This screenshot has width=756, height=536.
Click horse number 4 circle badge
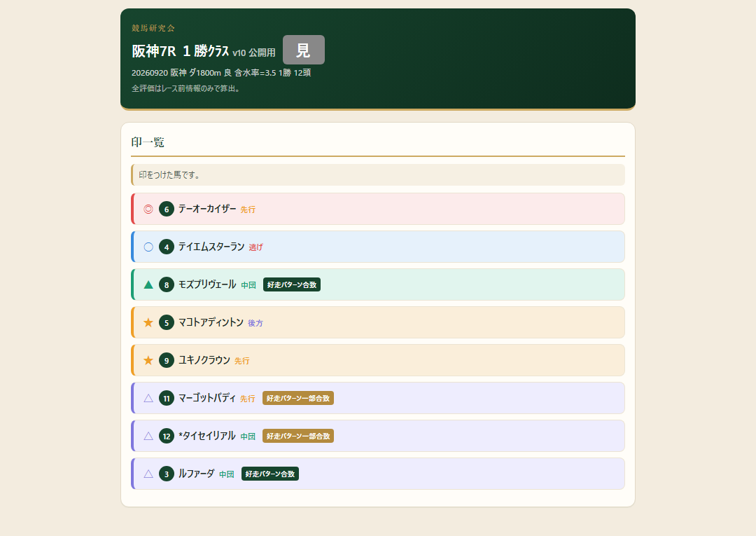tap(167, 247)
